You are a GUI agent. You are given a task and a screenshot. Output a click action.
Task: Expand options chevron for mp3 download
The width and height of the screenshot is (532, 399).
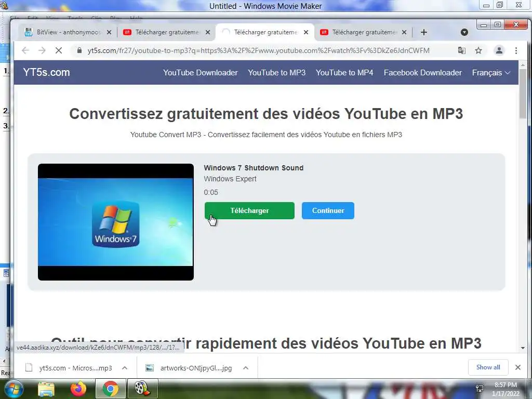[x=125, y=368]
